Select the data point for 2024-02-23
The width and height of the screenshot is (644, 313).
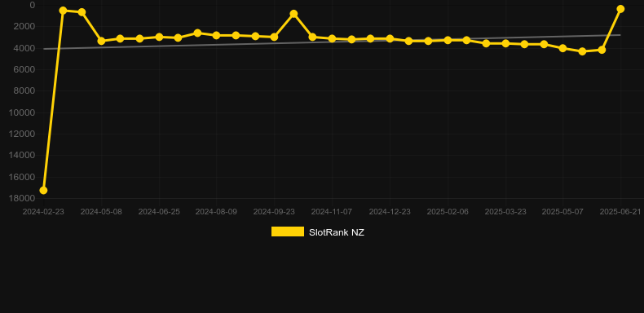coord(43,190)
